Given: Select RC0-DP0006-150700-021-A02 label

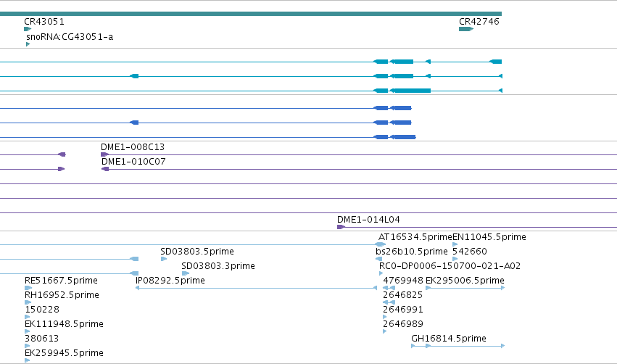Looking at the screenshot, I should click(450, 266).
